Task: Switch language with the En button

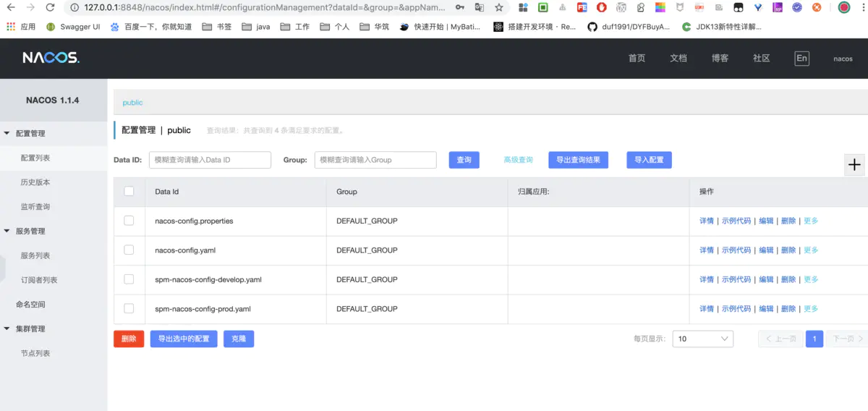Action: 801,59
